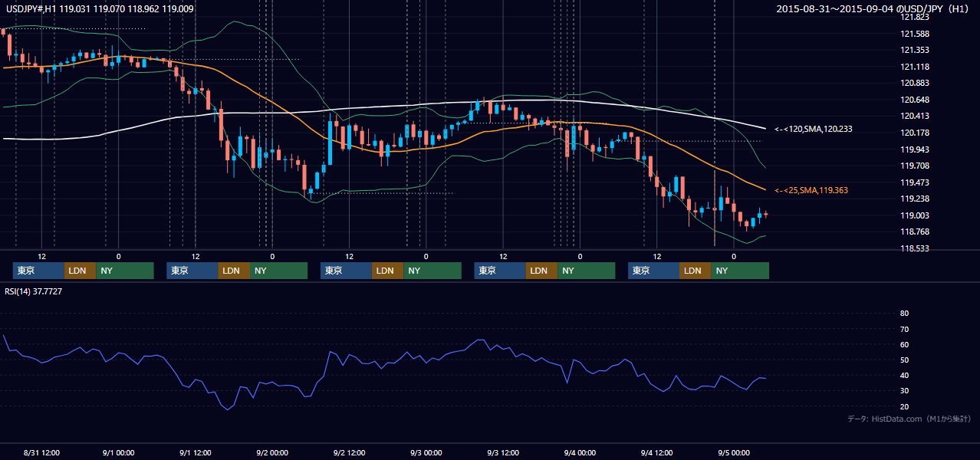The height and width of the screenshot is (460, 980).
Task: Click price axis label 119.708
Action: [x=915, y=166]
